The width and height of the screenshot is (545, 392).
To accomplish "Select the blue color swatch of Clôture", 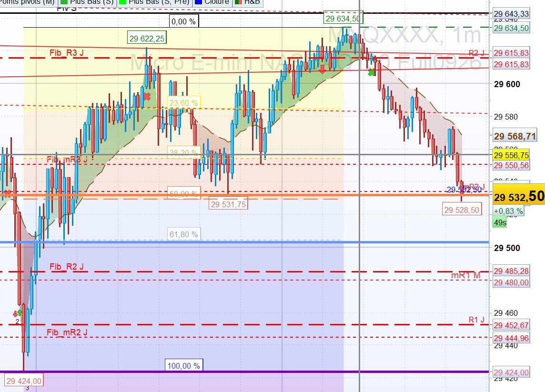I will point(199,2).
